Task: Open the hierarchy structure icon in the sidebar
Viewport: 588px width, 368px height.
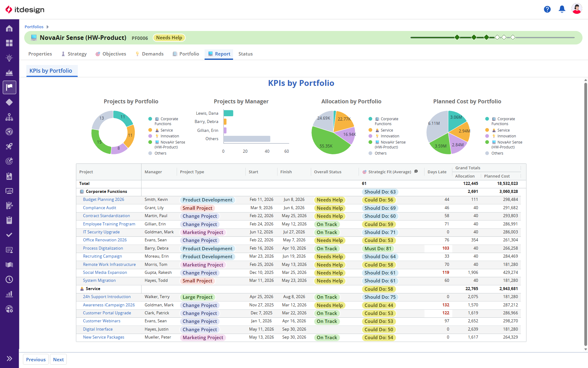Action: point(9,117)
